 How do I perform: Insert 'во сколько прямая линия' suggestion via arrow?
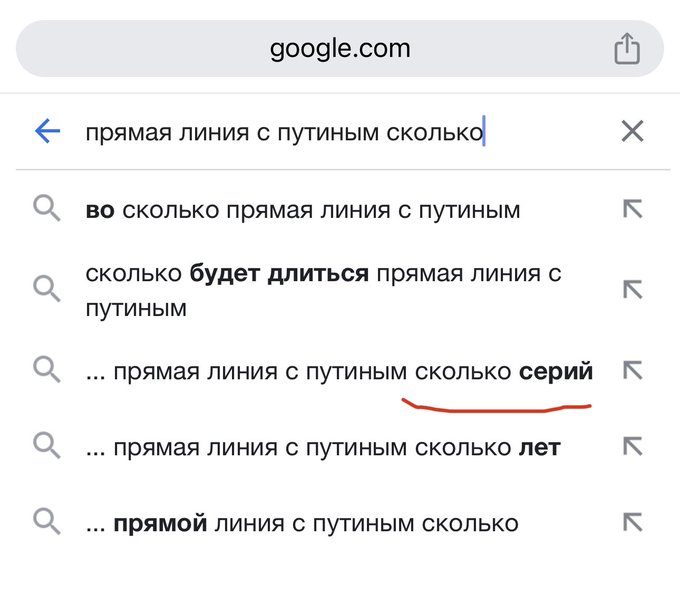pyautogui.click(x=632, y=209)
